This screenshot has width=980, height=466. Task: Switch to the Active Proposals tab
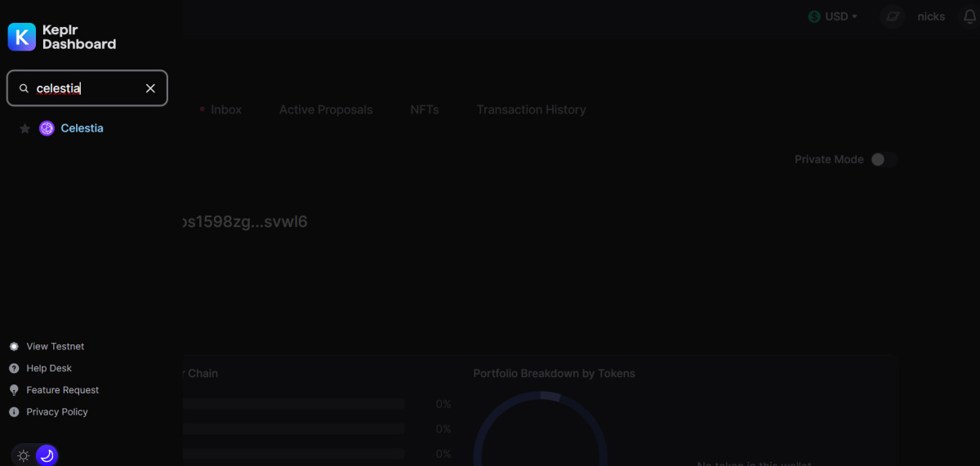pos(326,109)
